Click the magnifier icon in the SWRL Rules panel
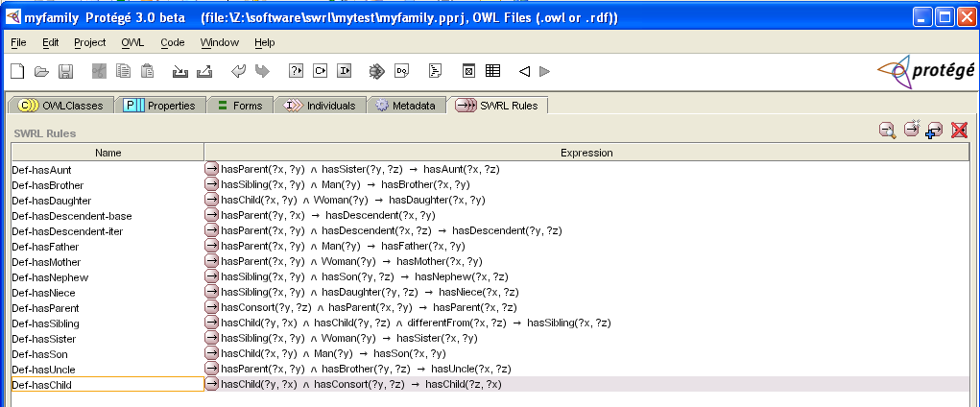The width and height of the screenshot is (980, 407). [887, 131]
